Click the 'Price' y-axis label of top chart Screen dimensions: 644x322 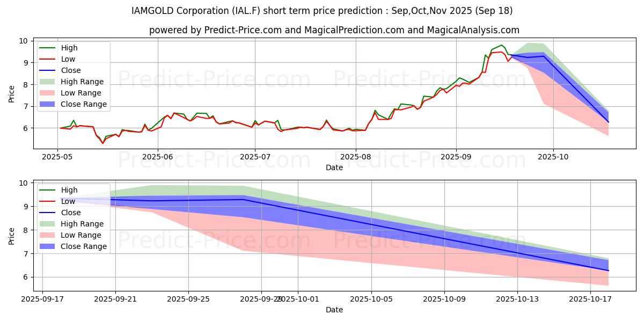[12, 93]
